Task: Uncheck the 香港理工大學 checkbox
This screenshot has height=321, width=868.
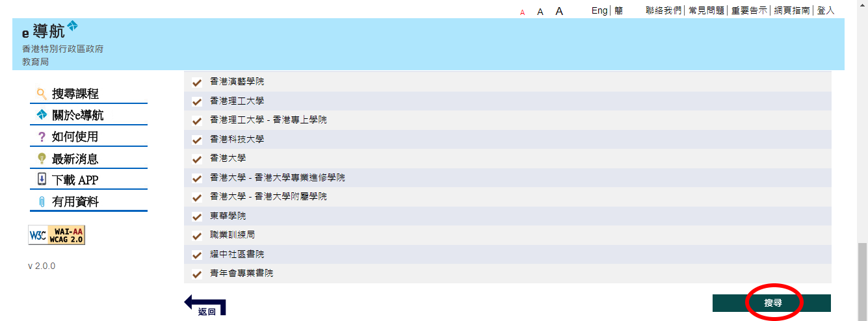Action: [x=197, y=102]
